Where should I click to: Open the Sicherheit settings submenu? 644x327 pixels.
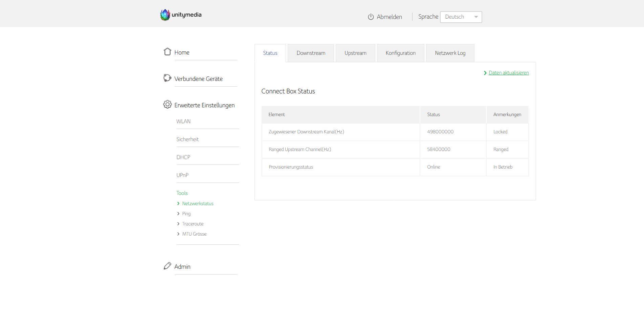(x=187, y=139)
